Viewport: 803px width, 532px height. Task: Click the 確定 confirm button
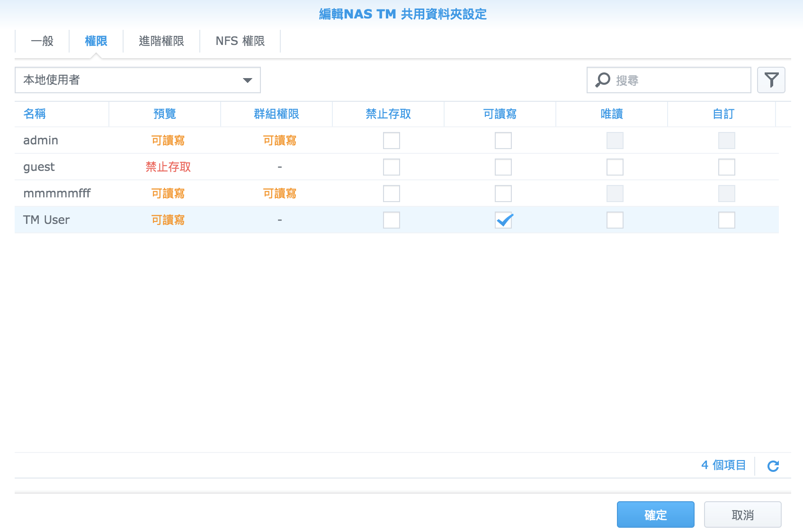pos(655,514)
